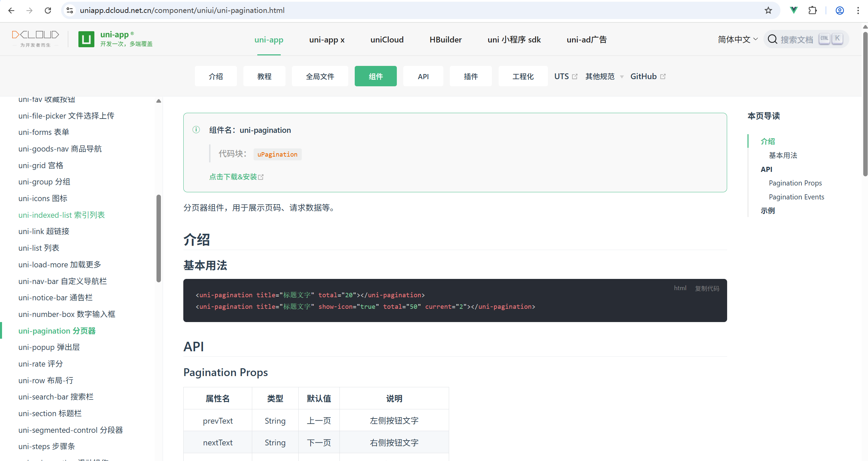Click the DCloud logo
The width and height of the screenshot is (868, 461).
point(36,39)
